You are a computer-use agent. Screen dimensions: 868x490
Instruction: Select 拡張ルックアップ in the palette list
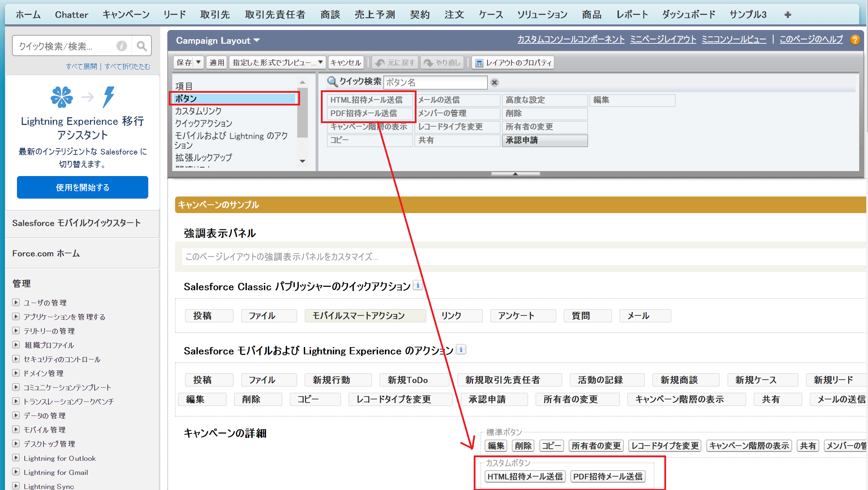[204, 157]
